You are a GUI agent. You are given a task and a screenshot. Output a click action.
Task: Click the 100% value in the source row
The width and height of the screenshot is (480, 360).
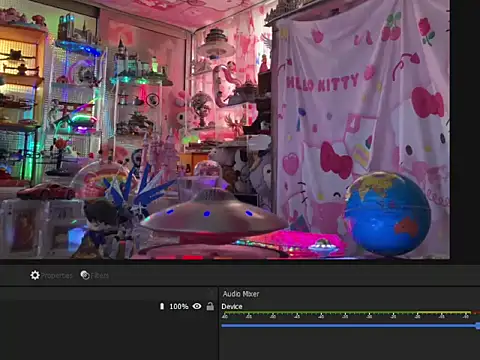click(x=179, y=306)
